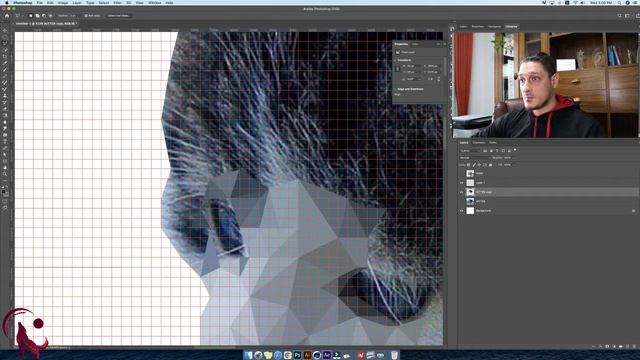Toggle layer filtering switch in Layers panel
The image size is (640, 360).
pyautogui.click(x=515, y=150)
